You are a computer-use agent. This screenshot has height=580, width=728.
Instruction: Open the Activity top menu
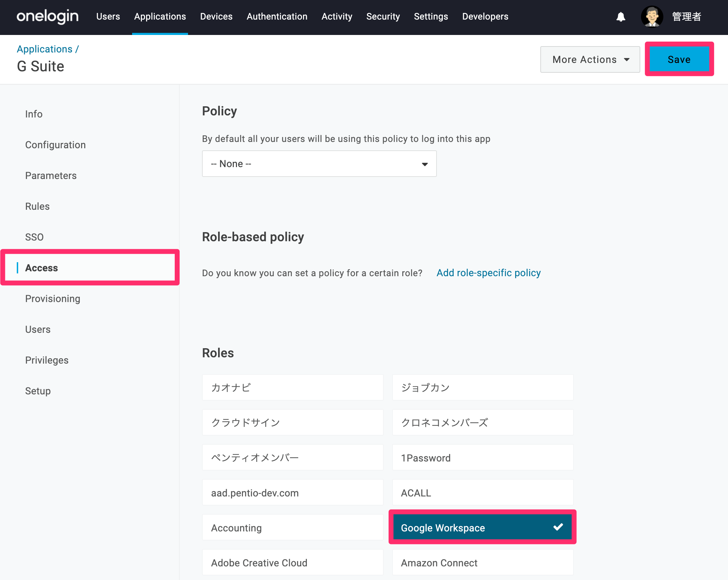(337, 16)
